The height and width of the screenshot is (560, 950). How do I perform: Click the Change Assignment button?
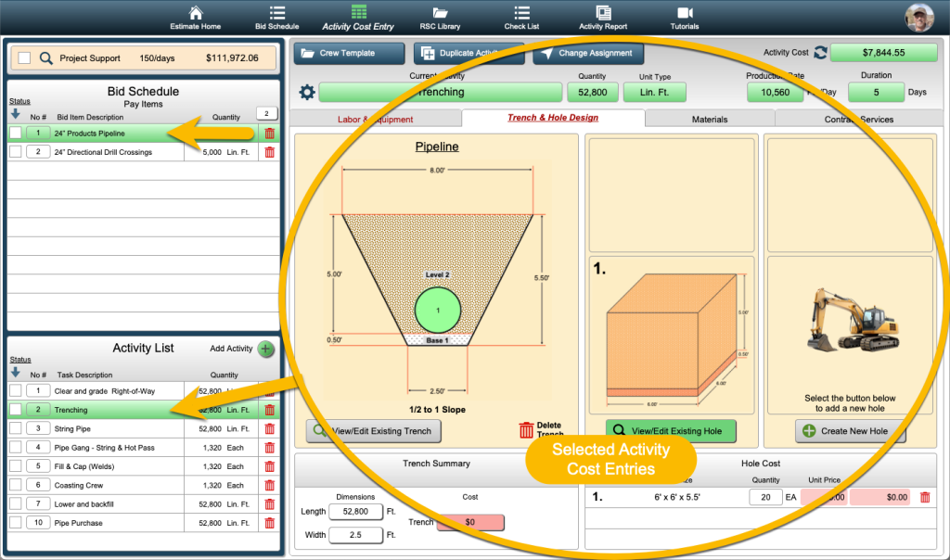(x=588, y=53)
